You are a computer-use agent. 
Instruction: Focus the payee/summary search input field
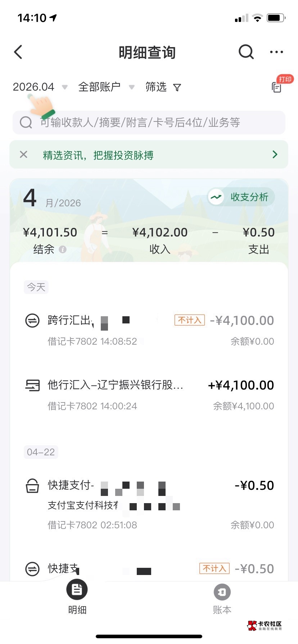pos(149,123)
